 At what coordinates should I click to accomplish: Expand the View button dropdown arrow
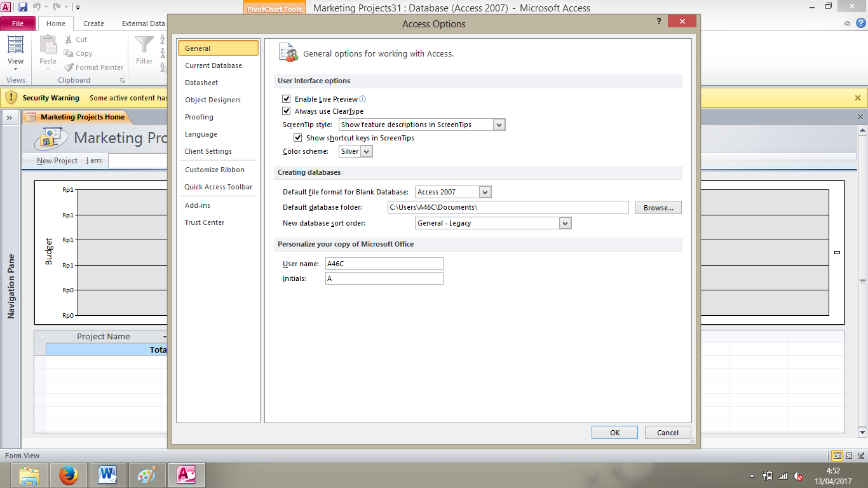coord(15,69)
